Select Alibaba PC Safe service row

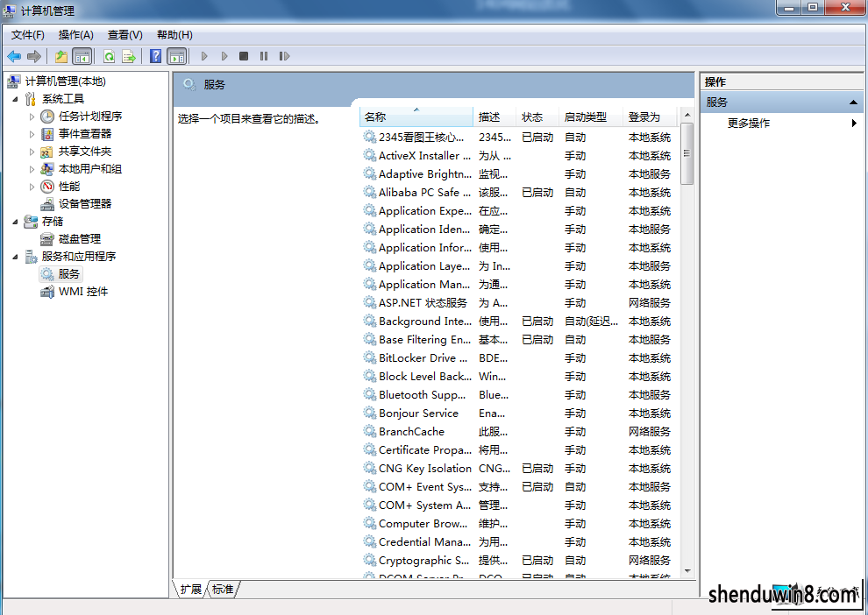click(x=519, y=193)
